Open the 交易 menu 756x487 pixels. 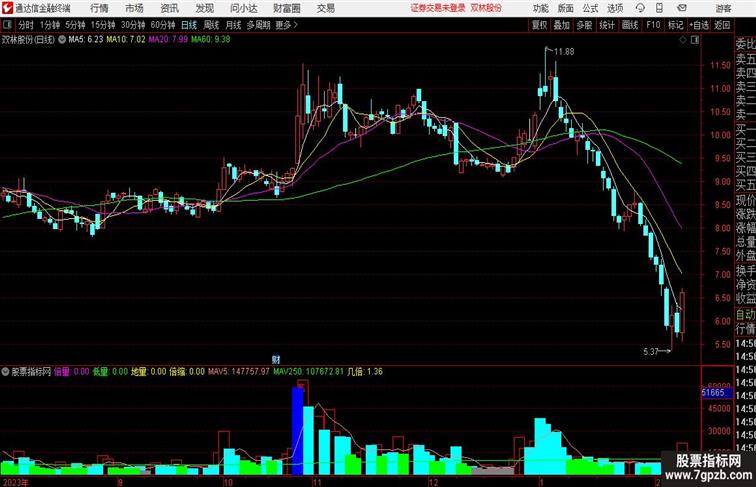click(x=325, y=8)
